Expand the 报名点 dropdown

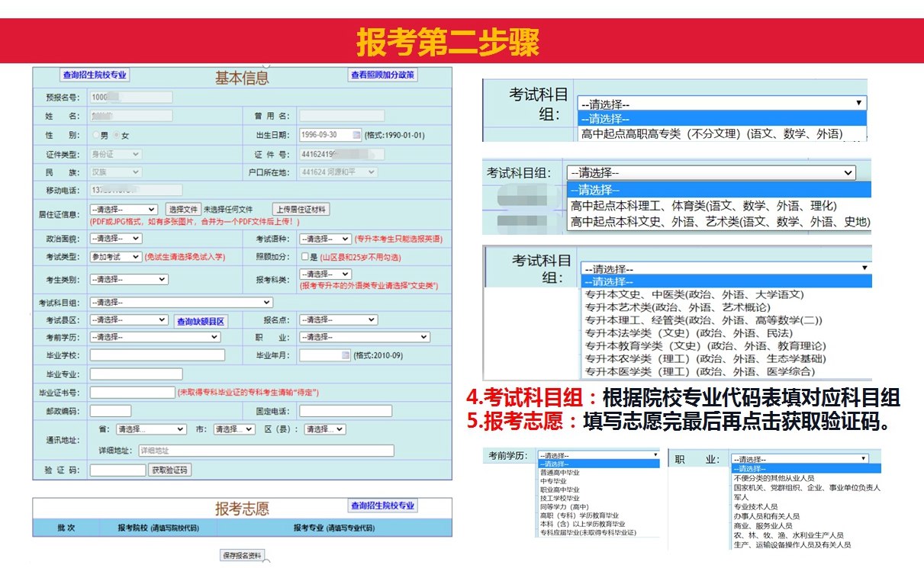(338, 320)
